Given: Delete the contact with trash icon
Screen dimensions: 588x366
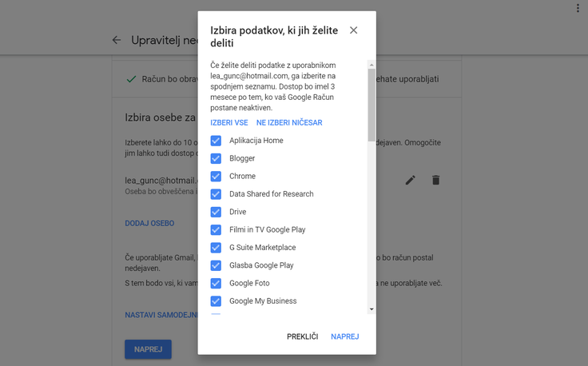Looking at the screenshot, I should tap(435, 181).
